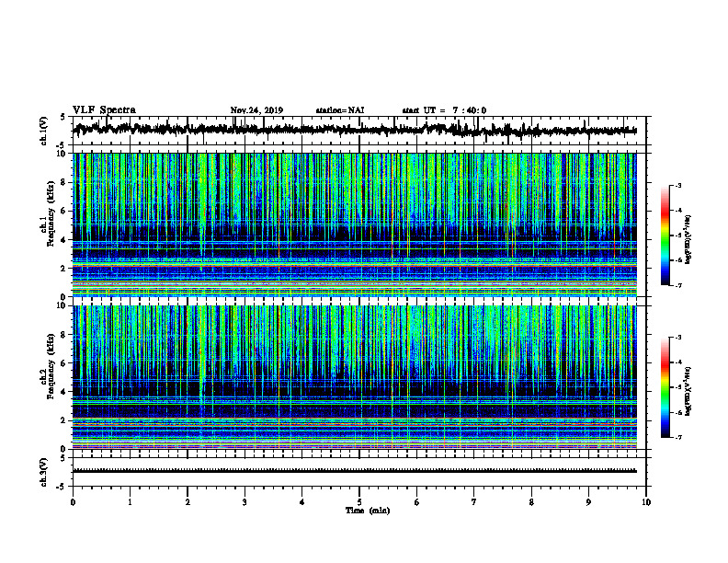Click the "ch.3(V)" axis label
The height and width of the screenshot is (563, 728).
coord(44,472)
